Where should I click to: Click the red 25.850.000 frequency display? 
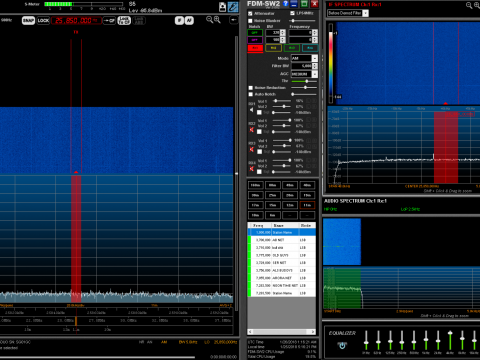click(x=76, y=20)
